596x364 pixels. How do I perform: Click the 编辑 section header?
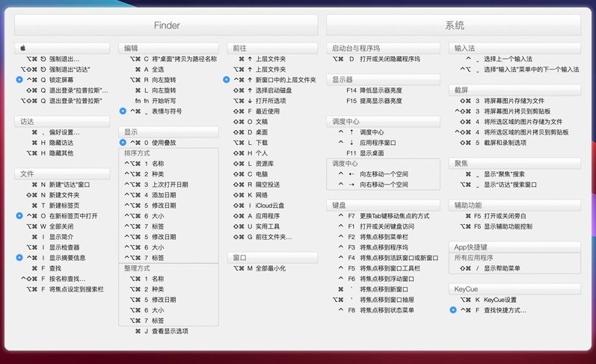pyautogui.click(x=168, y=49)
